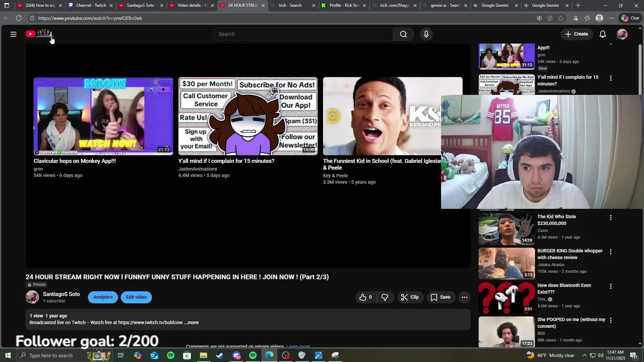Open Edge settings and more menu
The width and height of the screenshot is (644, 362).
pos(611,18)
